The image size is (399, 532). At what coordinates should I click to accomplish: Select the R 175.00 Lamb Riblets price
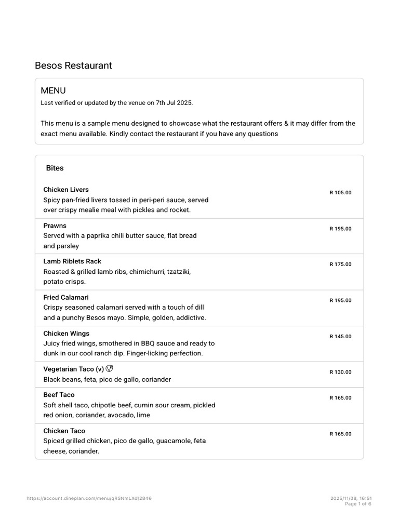click(x=340, y=264)
